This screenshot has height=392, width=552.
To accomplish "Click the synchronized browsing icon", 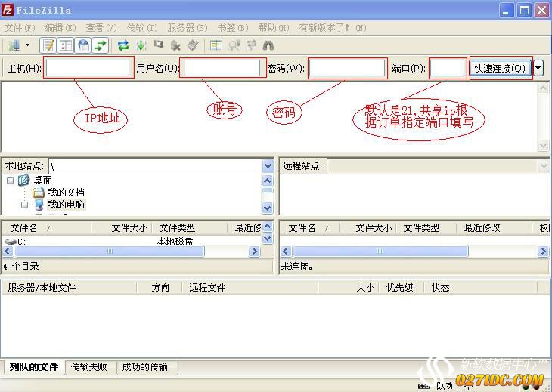I will 251,45.
